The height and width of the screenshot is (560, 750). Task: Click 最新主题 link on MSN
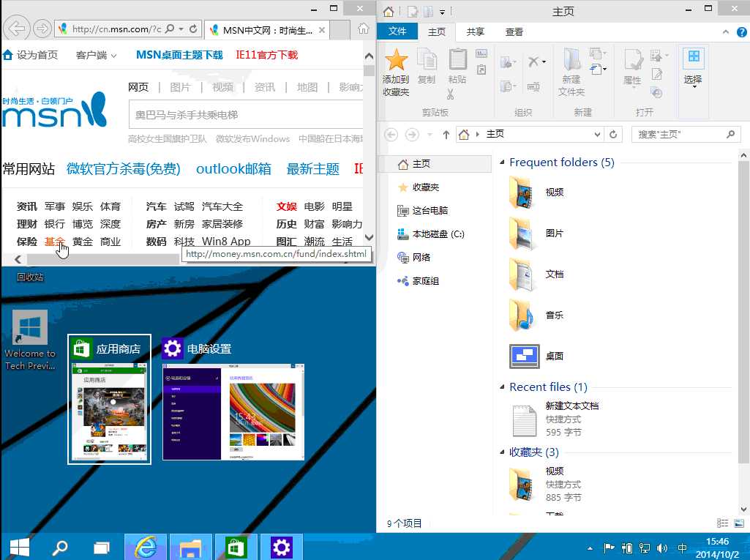[313, 168]
